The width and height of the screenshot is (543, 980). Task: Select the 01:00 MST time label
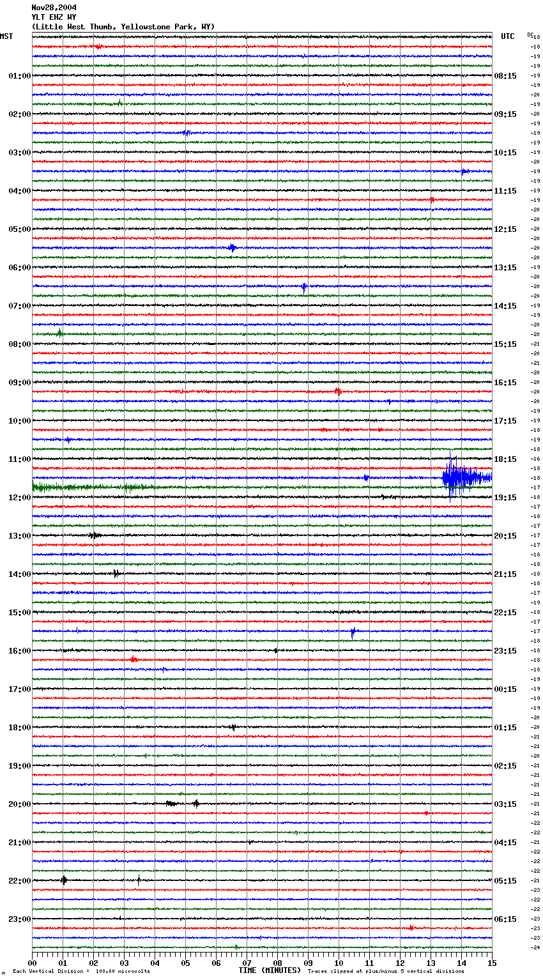[x=19, y=76]
